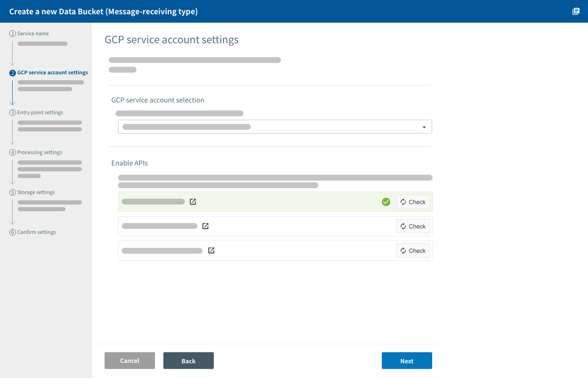This screenshot has height=378, width=588.
Task: Click the Enable APIs section label
Action: [x=130, y=163]
